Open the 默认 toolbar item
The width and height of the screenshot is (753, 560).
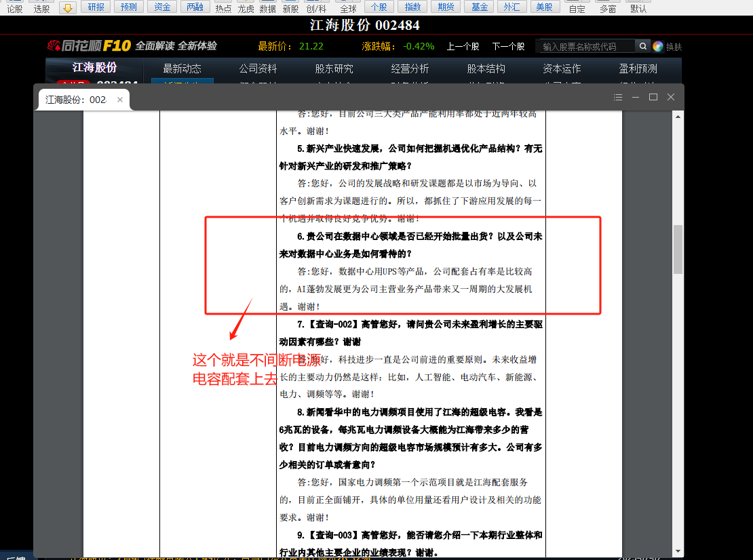pos(638,8)
